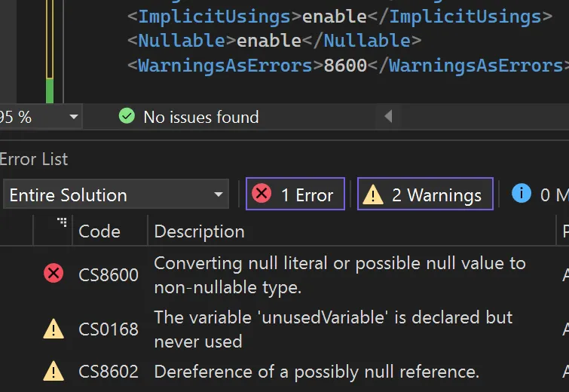Toggle the 2 Warnings filter button
The width and height of the screenshot is (569, 392).
click(425, 194)
